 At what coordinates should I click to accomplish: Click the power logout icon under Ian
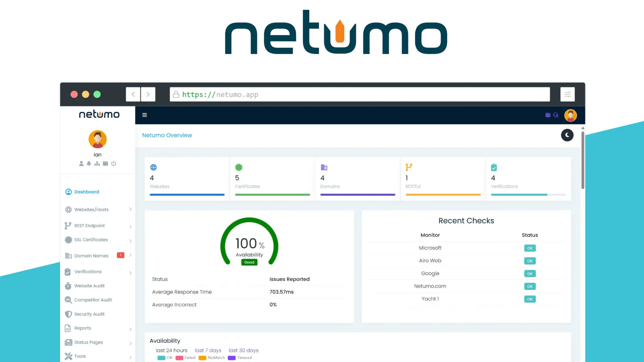pyautogui.click(x=114, y=163)
